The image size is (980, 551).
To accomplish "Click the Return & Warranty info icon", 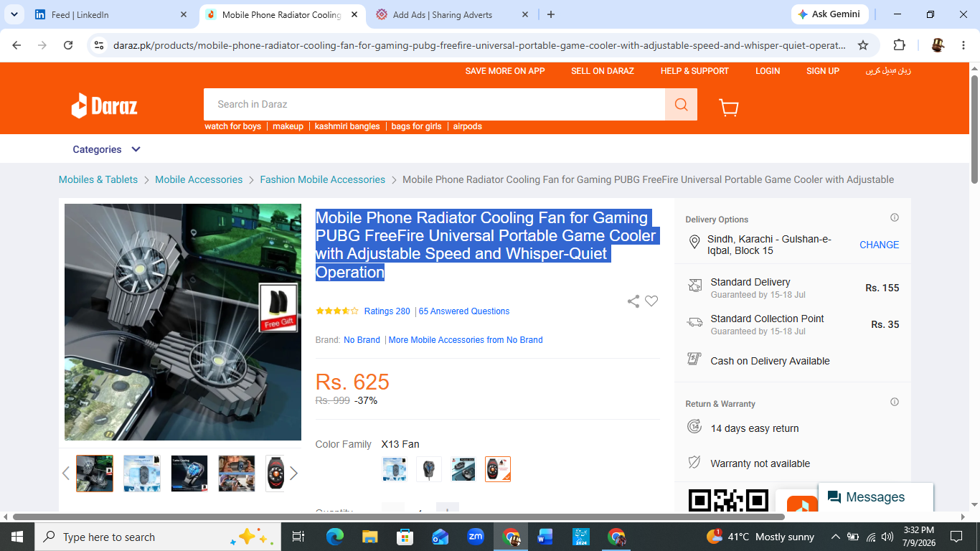I will click(x=895, y=402).
